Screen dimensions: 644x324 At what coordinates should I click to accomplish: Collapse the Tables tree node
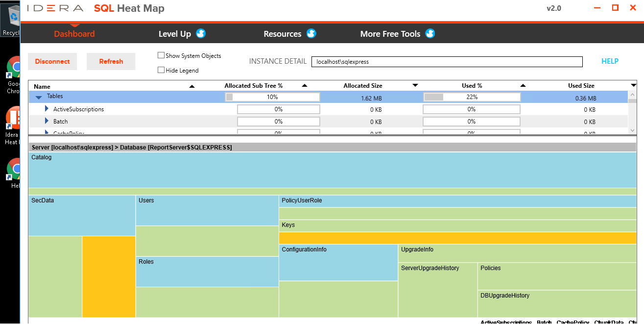point(39,97)
